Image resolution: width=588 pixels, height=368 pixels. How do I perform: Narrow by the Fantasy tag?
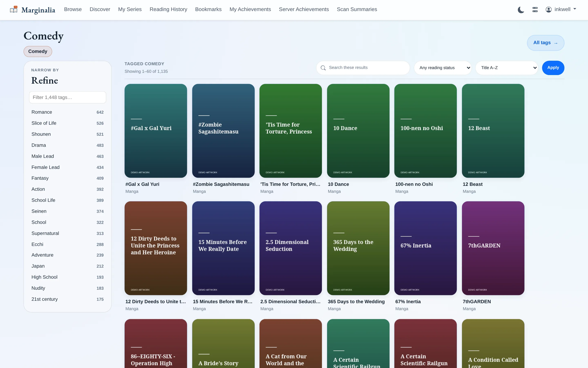68,178
